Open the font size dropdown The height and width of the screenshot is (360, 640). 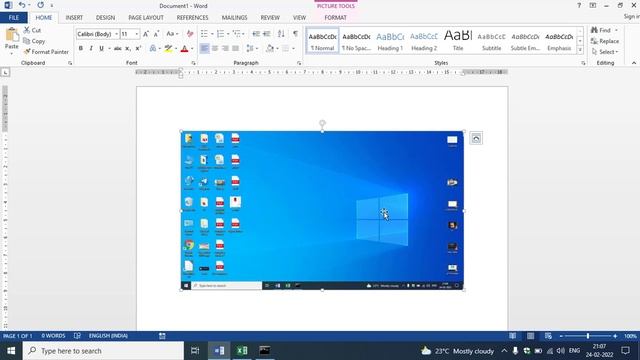[137, 34]
